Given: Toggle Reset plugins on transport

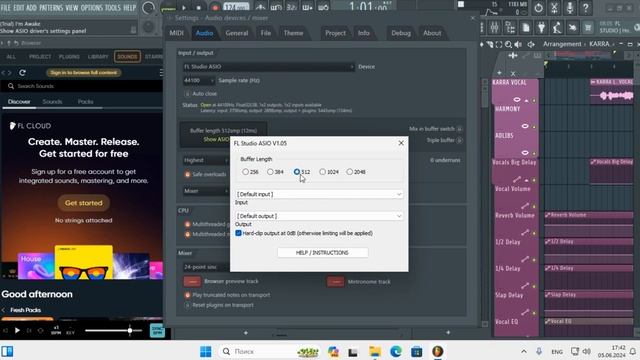Looking at the screenshot, I should tap(187, 305).
